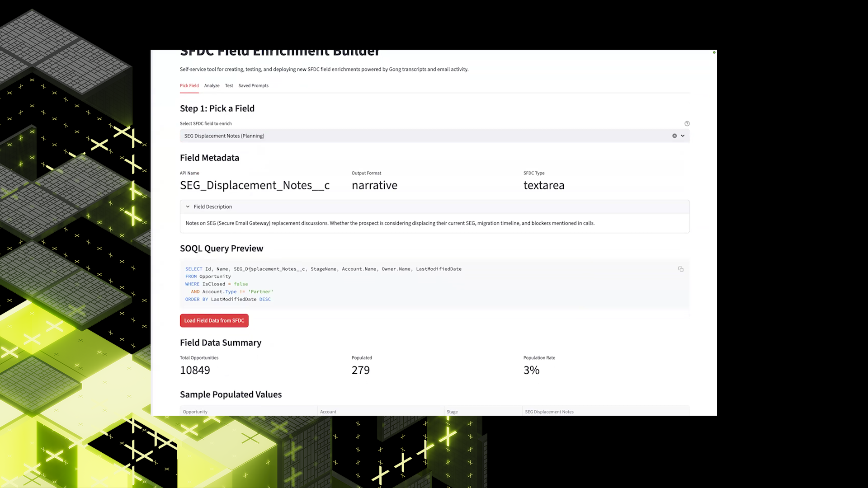Click the AND Account.Type != 'Partner' line
This screenshot has width=868, height=488.
[x=232, y=292]
